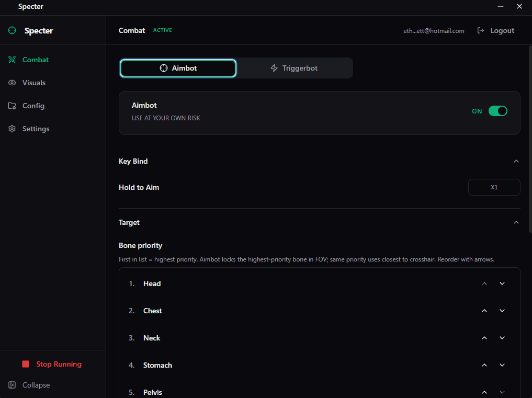Image resolution: width=532 pixels, height=398 pixels.
Task: Switch to the Triggerbot tab
Action: 294,68
